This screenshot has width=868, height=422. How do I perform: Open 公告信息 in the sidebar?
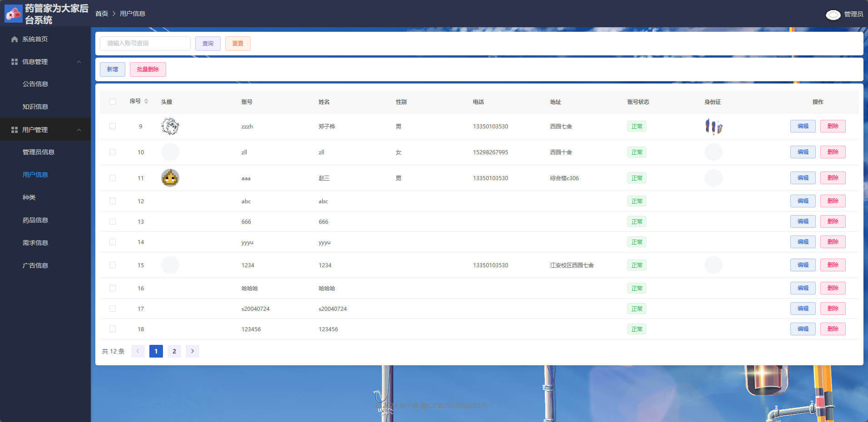tap(35, 84)
